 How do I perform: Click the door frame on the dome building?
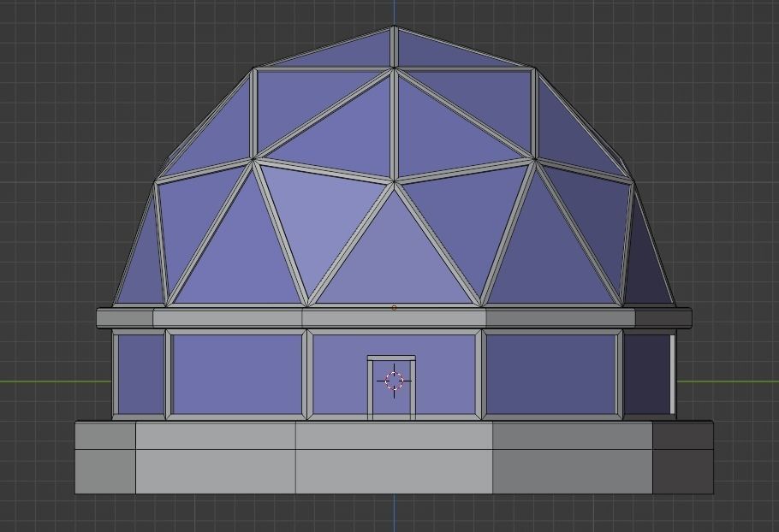(391, 387)
